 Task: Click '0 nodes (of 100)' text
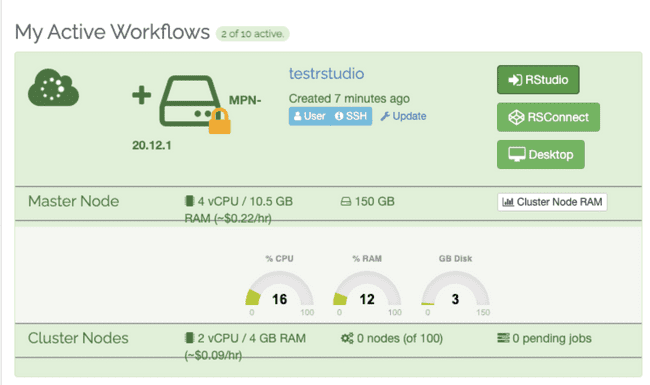(x=400, y=338)
